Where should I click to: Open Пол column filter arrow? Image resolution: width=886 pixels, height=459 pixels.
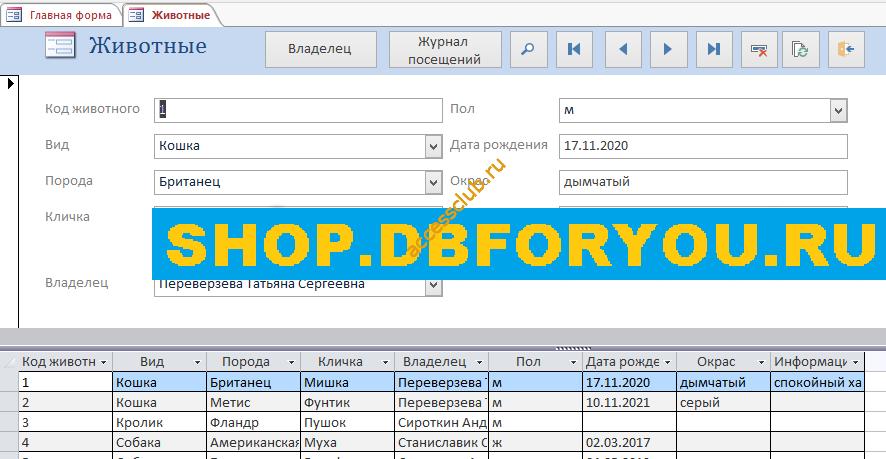pyautogui.click(x=574, y=362)
